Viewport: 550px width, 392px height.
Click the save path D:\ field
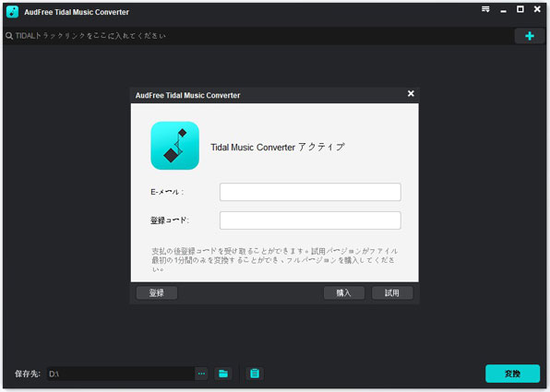[121, 374]
